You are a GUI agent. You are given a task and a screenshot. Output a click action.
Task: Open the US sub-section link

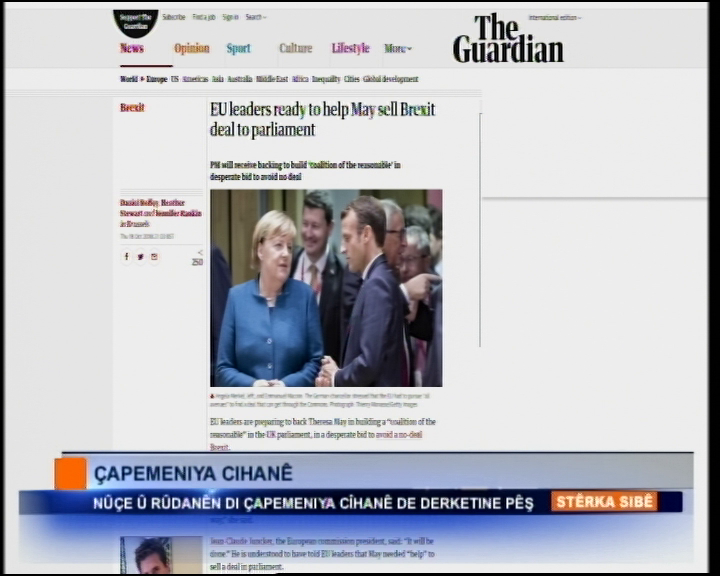174,79
